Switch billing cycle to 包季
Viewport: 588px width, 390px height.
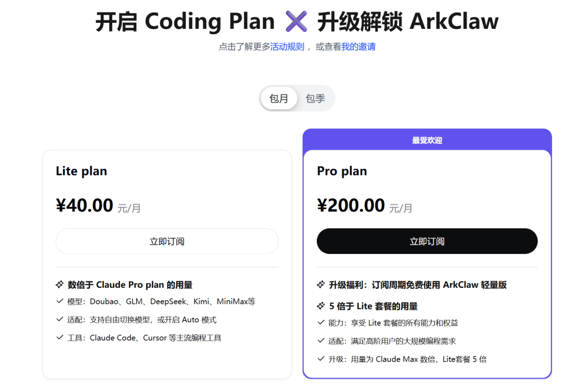pos(315,98)
